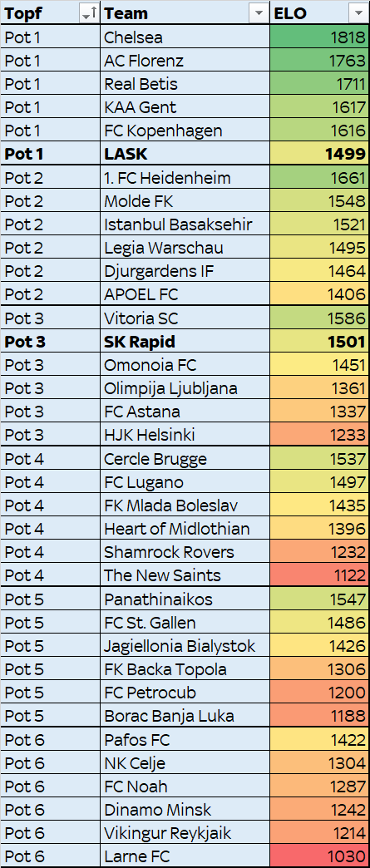Screen dimensions: 370x868
Task: Click the 1661 ELO value
Action: pyautogui.click(x=348, y=178)
